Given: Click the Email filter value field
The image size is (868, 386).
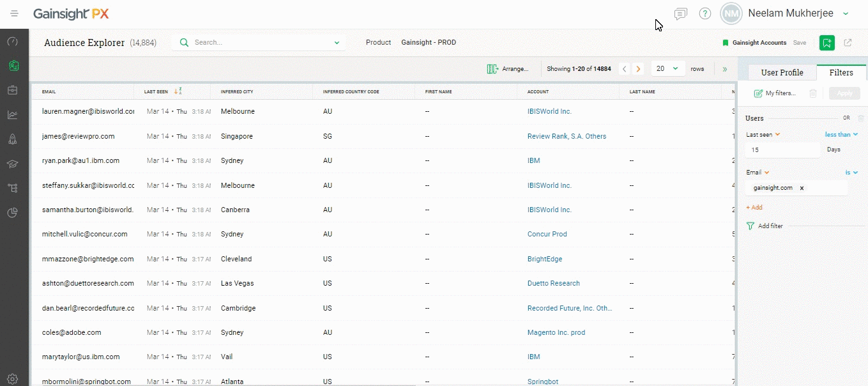Looking at the screenshot, I should (x=796, y=188).
